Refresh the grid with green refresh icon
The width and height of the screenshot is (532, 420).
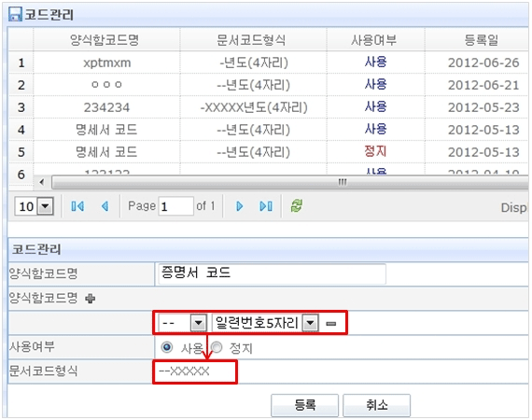click(x=297, y=205)
